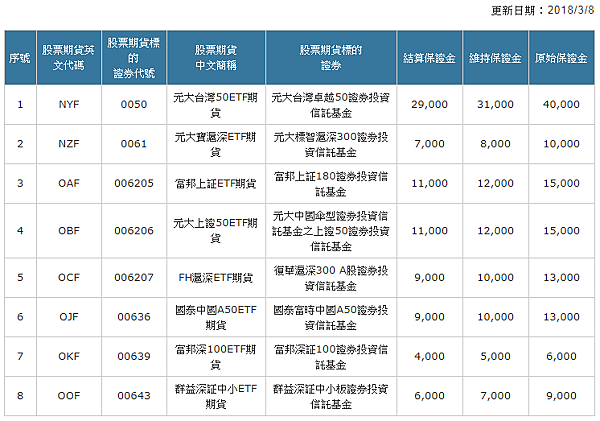600x421 pixels.
Task: Click the NYF code cell
Action: (69, 104)
